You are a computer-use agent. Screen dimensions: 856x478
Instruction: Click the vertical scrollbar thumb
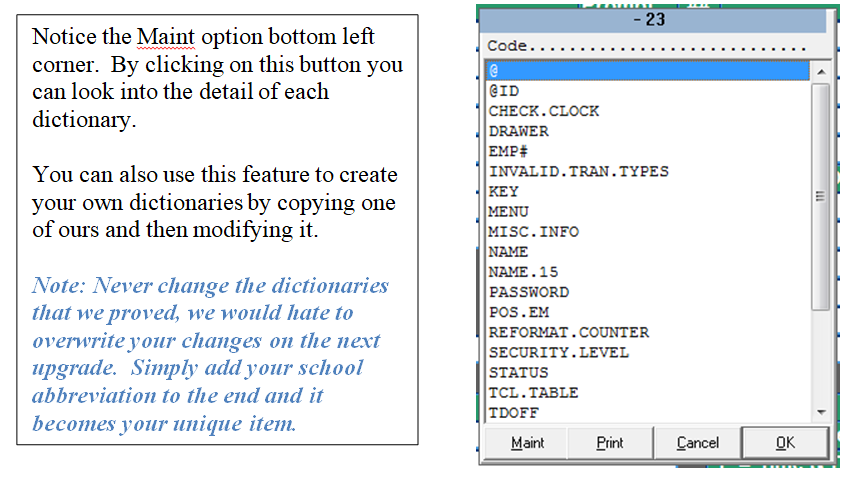point(821,196)
